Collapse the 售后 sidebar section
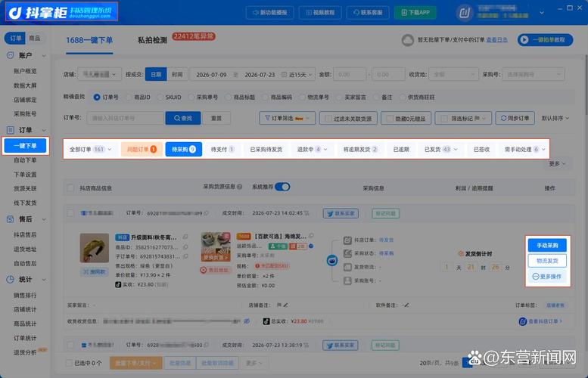The width and height of the screenshot is (588, 378). (44, 219)
